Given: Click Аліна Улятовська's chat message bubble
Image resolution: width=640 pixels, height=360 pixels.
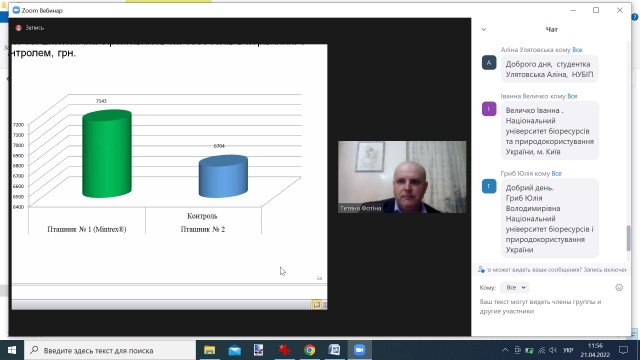Looking at the screenshot, I should pyautogui.click(x=549, y=69).
